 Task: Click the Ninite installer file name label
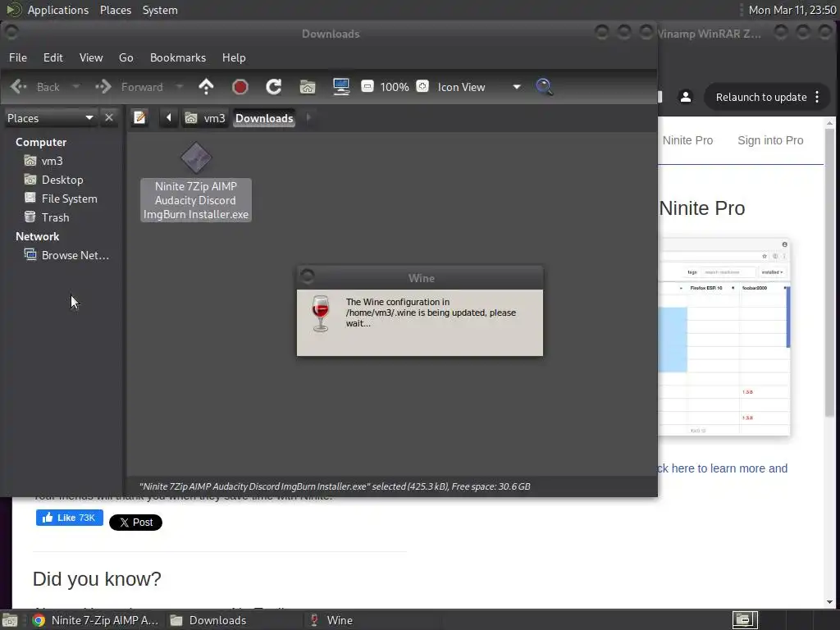click(x=196, y=200)
